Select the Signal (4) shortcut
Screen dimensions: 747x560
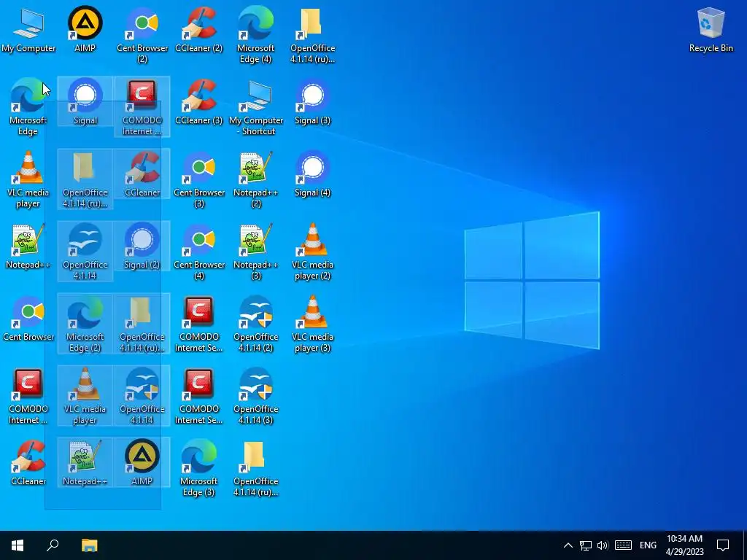tap(312, 174)
